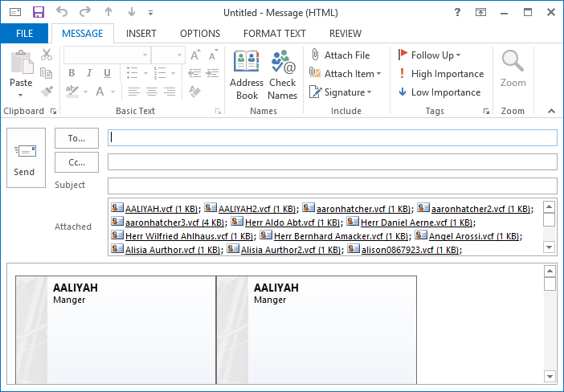Open Attach Item menu
The image size is (564, 392).
point(345,74)
